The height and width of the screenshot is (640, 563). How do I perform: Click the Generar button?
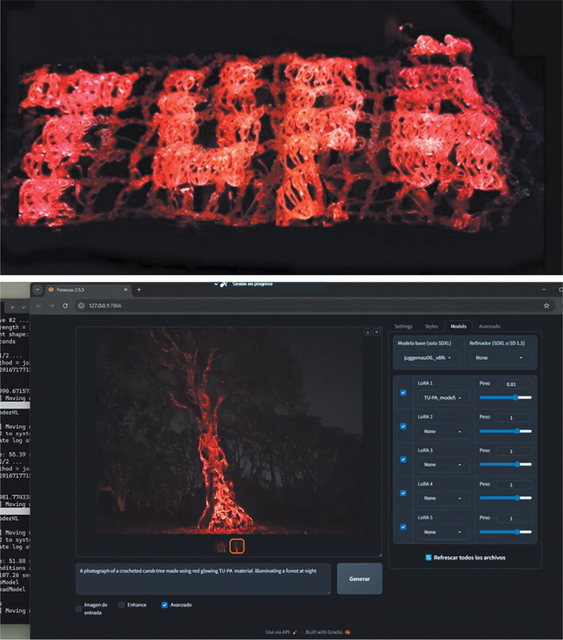pos(359,579)
